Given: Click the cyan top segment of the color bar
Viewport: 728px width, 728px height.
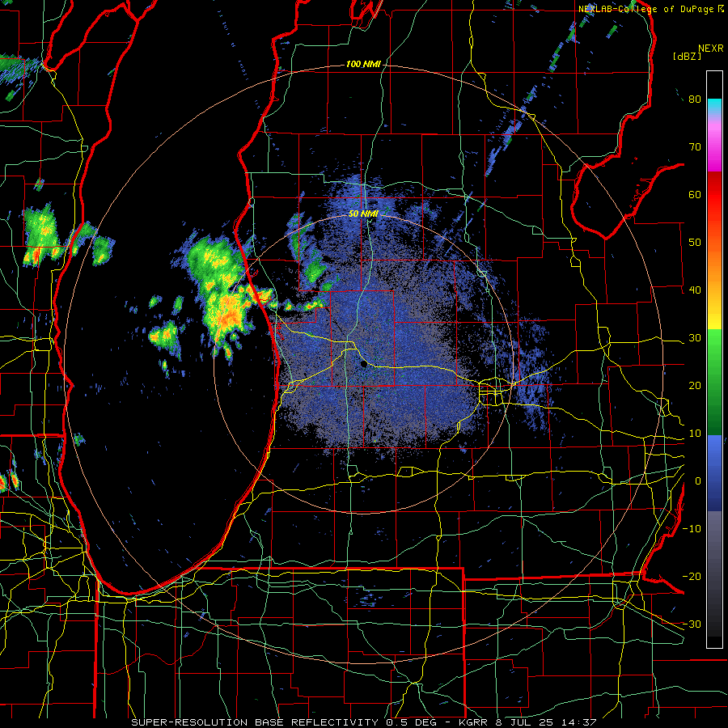Looking at the screenshot, I should (x=714, y=107).
